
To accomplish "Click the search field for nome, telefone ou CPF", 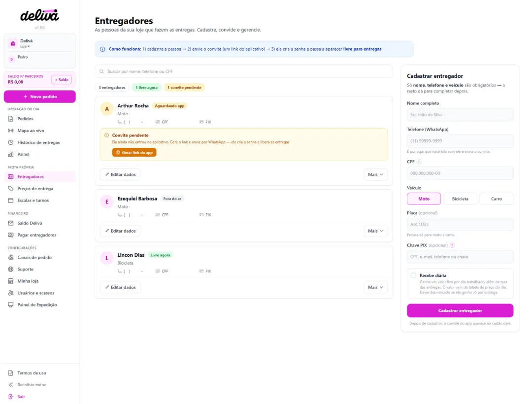I will (x=244, y=71).
